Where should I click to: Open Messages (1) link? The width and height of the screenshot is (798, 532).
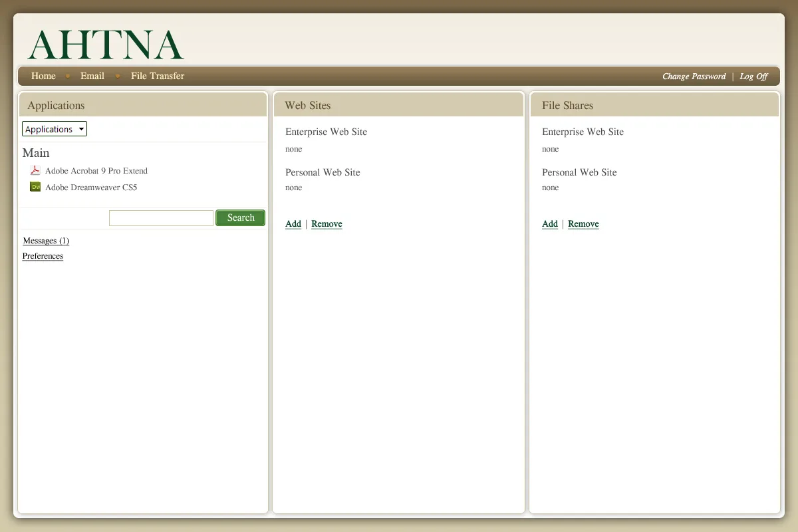46,241
